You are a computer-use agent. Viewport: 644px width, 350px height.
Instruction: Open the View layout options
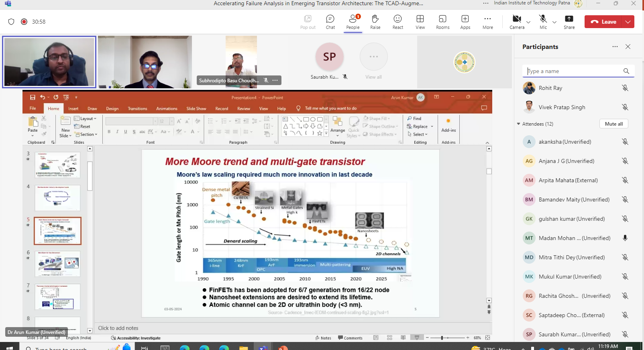[420, 22]
